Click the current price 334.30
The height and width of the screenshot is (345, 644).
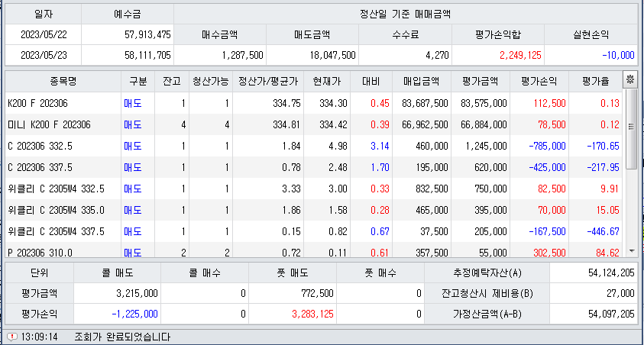click(x=333, y=103)
